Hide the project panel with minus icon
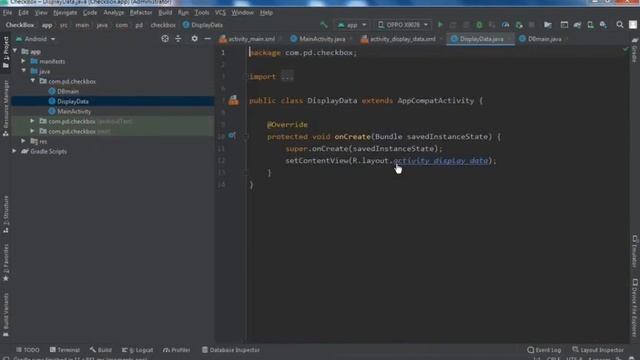The height and width of the screenshot is (360, 640). (207, 39)
